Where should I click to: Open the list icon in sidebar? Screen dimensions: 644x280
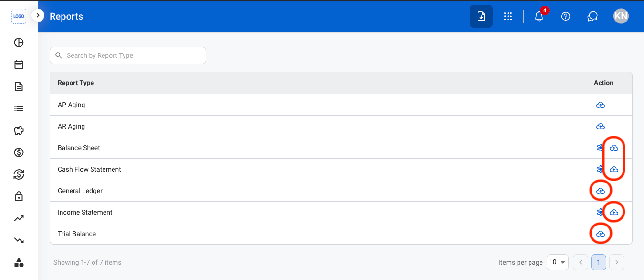click(x=19, y=108)
